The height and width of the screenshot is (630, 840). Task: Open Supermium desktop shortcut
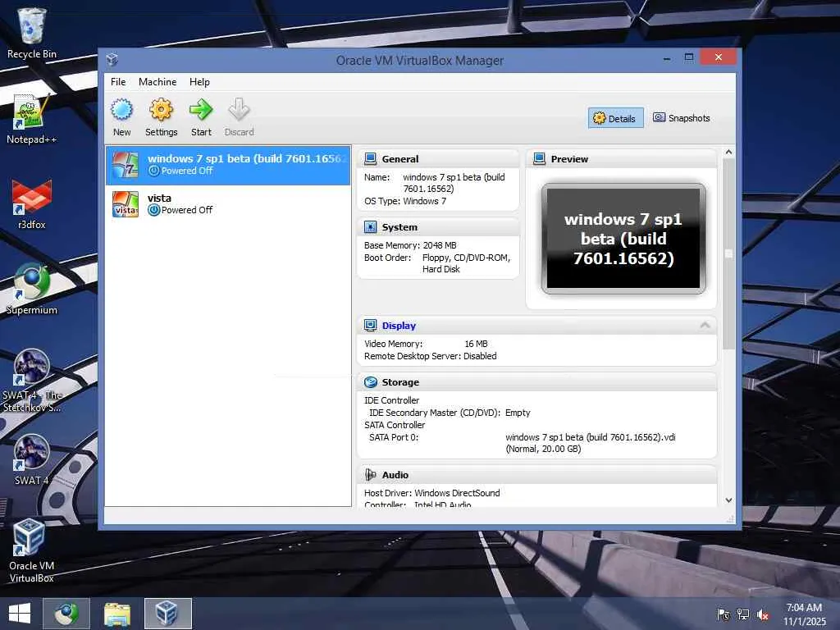pos(32,290)
